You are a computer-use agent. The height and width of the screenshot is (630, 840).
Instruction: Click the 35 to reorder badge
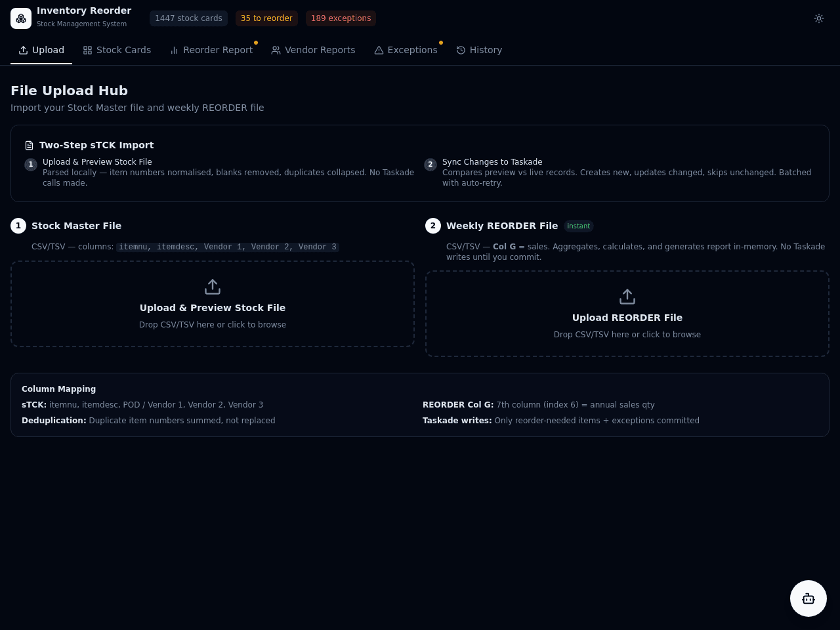(x=266, y=18)
